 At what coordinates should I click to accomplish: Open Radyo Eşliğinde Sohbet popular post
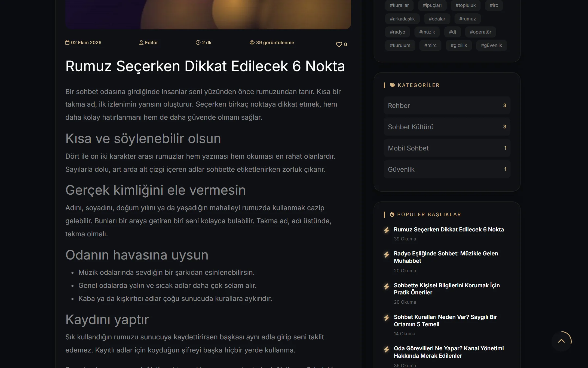click(x=446, y=257)
